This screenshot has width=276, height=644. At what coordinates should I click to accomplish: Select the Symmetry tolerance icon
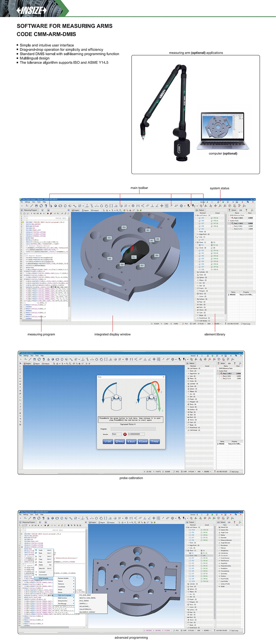(219, 574)
